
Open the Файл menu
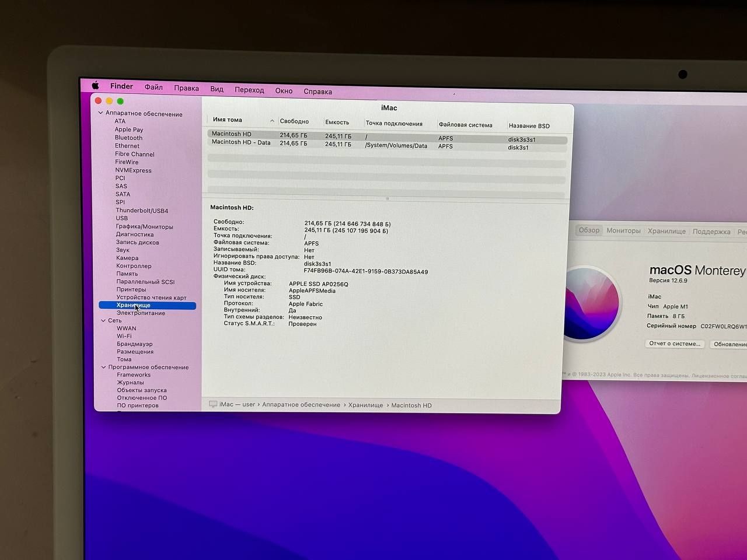(x=153, y=87)
